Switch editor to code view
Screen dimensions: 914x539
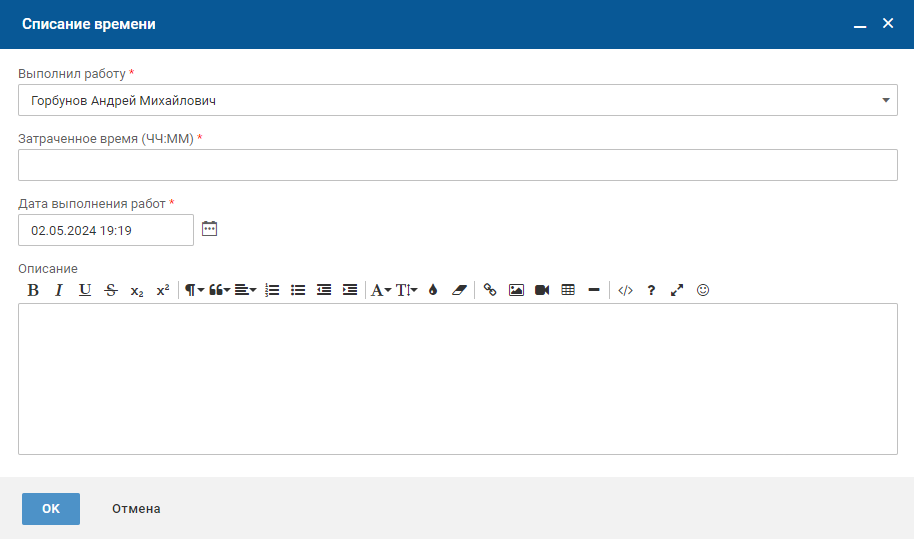[625, 290]
